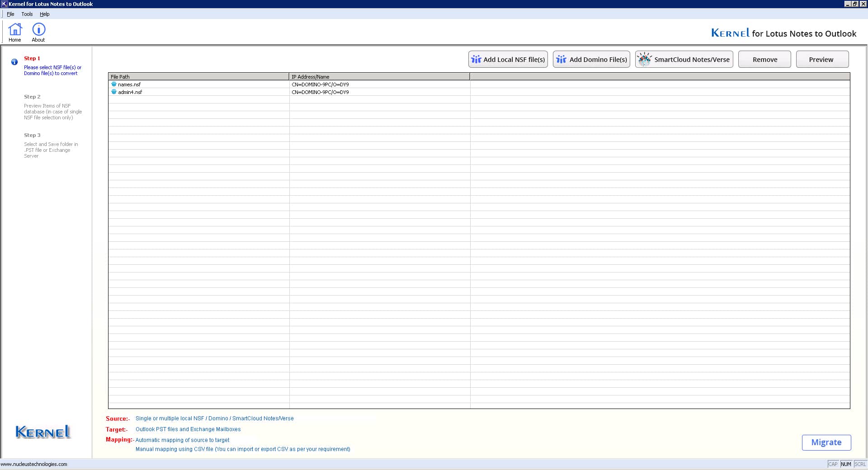Click www.nucleustechnologies.com in status bar

(x=34, y=464)
